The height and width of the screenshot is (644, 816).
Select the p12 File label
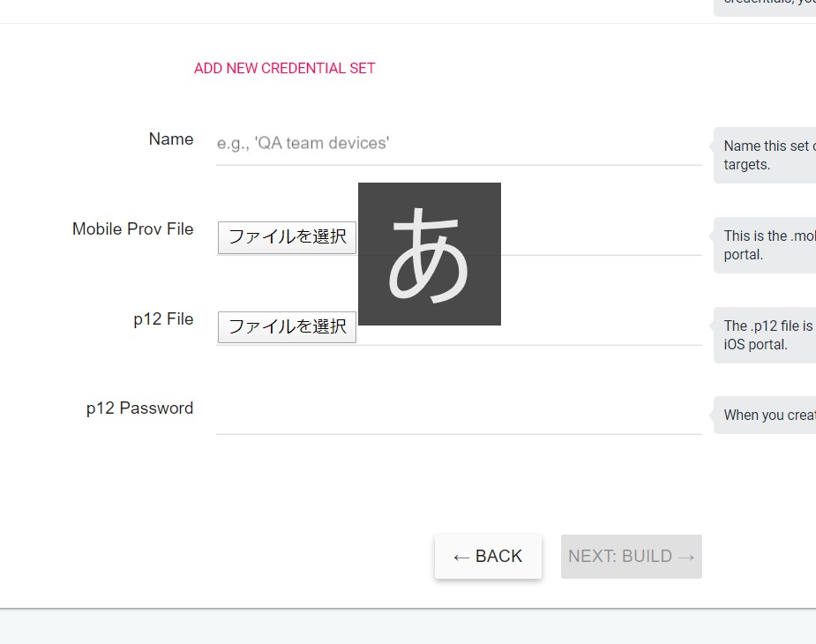tap(163, 319)
